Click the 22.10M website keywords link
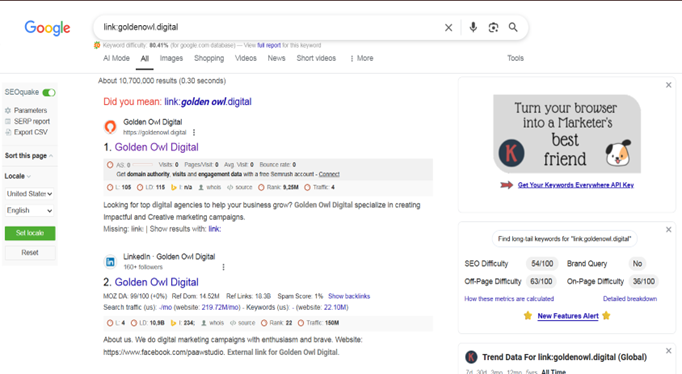Screen dimensions: 682x374 pyautogui.click(x=335, y=307)
